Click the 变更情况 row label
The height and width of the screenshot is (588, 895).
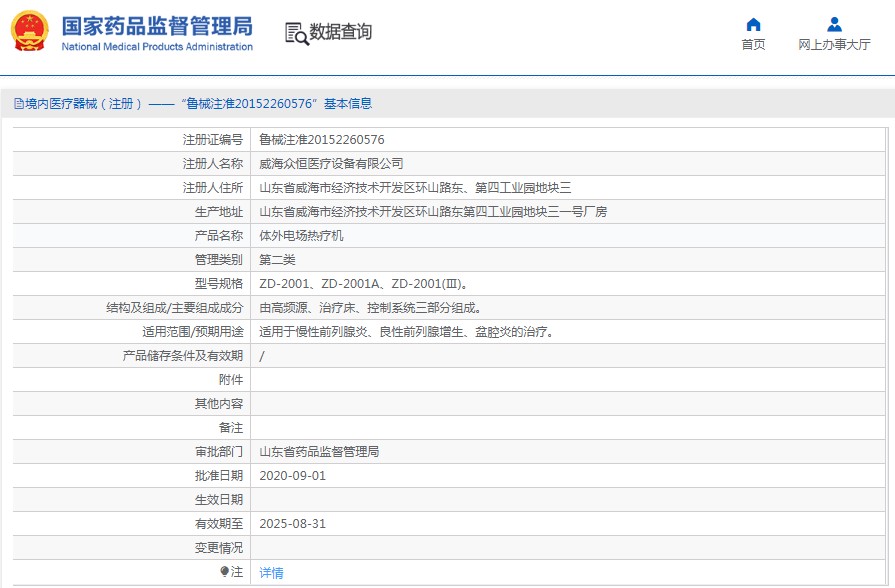point(219,547)
